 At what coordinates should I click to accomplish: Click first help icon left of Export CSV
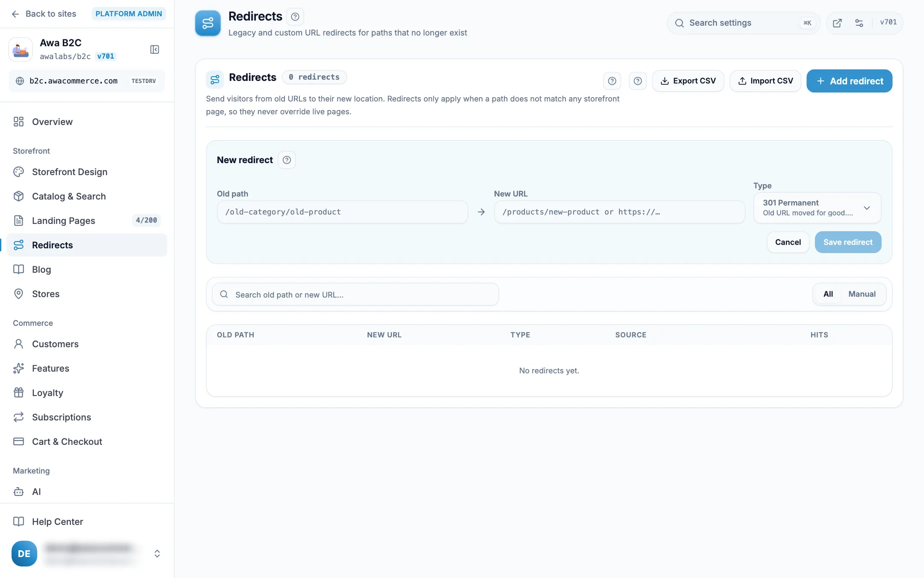(x=612, y=81)
